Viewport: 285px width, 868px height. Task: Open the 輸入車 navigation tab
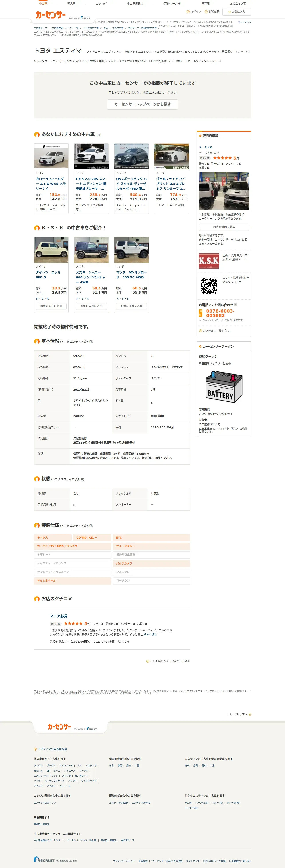click(71, 4)
